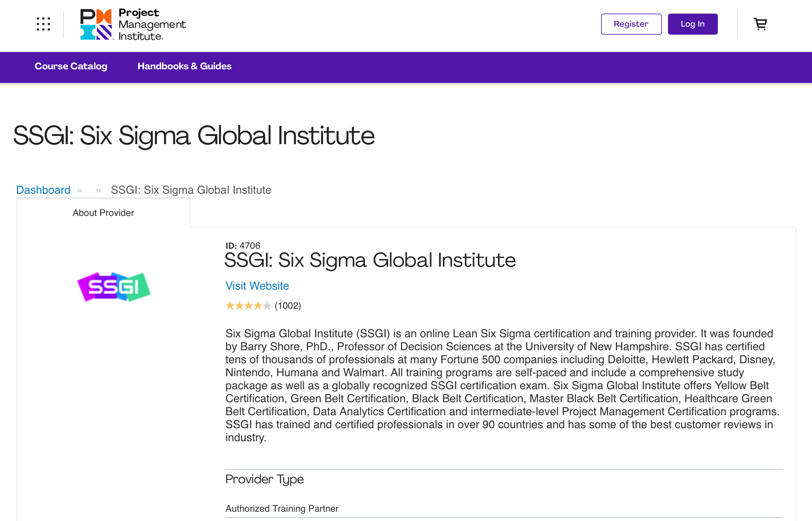Click the Authorized Training Partner text

click(x=282, y=509)
